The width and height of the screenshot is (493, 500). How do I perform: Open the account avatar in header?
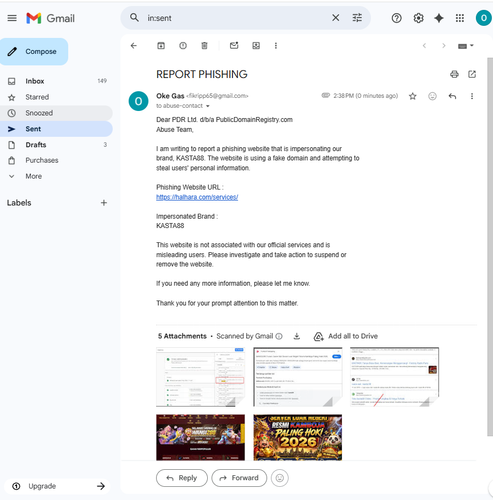pos(483,18)
